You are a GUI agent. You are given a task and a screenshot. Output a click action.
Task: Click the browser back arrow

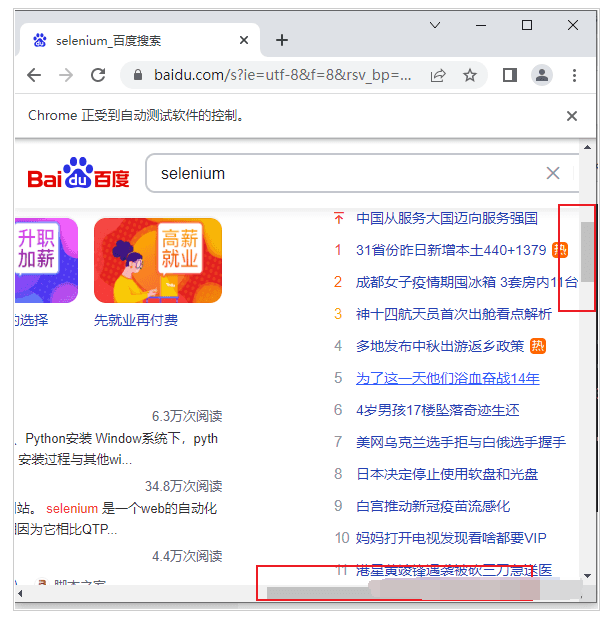click(x=34, y=75)
